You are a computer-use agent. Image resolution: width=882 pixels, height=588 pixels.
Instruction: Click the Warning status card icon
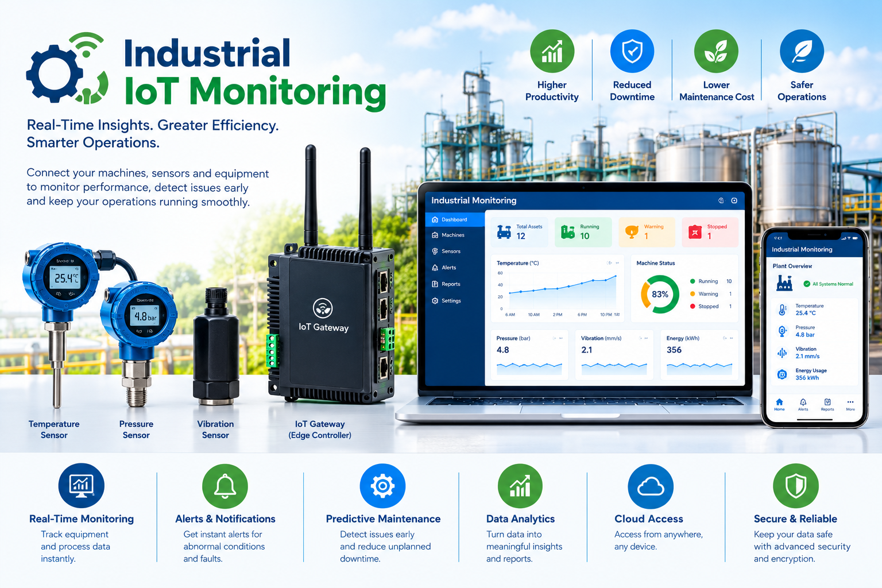tap(632, 231)
